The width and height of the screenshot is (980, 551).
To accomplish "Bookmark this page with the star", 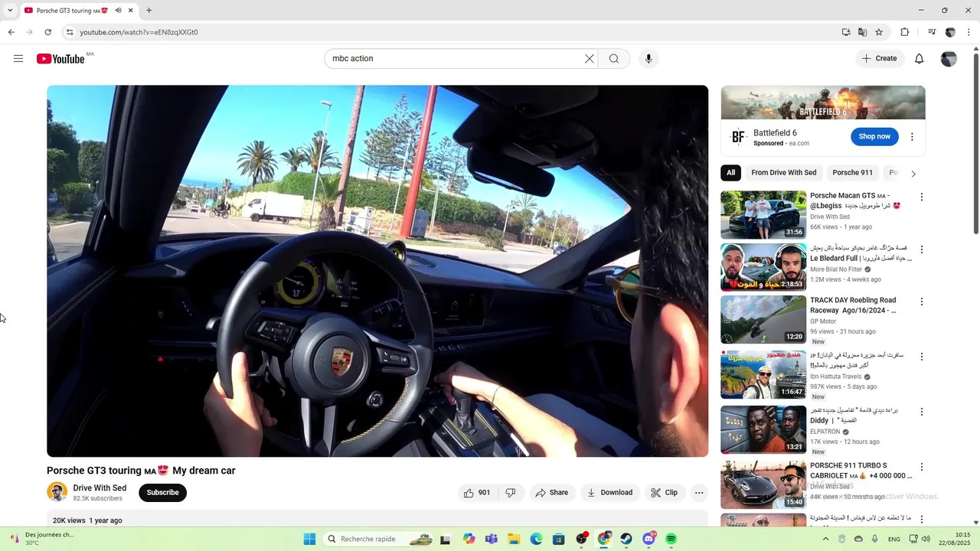I will click(x=879, y=32).
